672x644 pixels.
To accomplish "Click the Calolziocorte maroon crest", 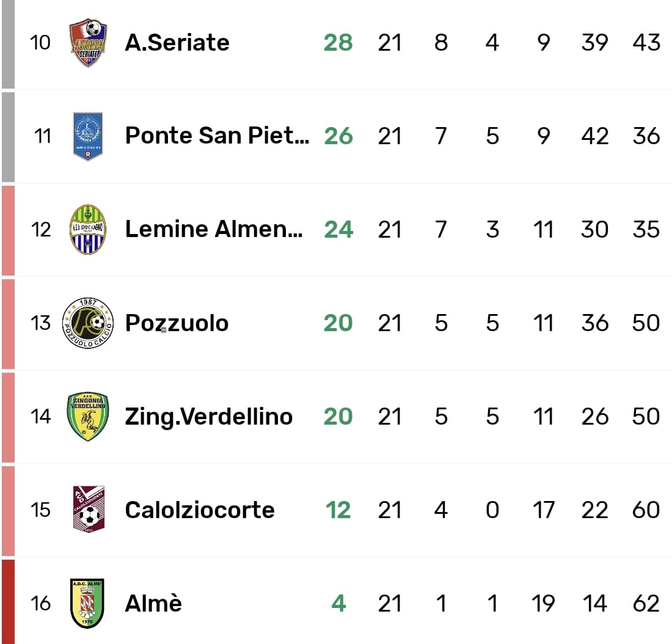I will (x=88, y=510).
